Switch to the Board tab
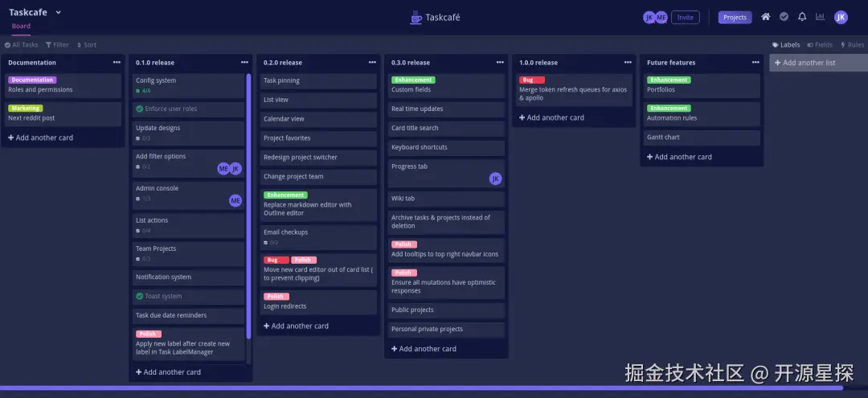 click(x=21, y=26)
